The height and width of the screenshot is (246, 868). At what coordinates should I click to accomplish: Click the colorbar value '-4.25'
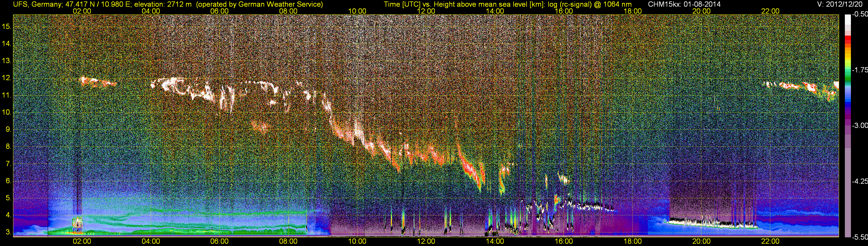(x=860, y=181)
